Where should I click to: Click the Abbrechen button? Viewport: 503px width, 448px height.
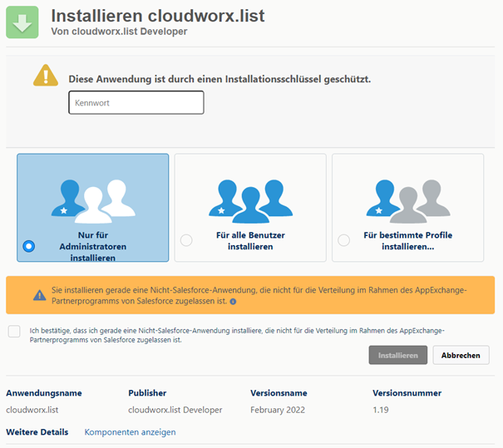(x=461, y=355)
